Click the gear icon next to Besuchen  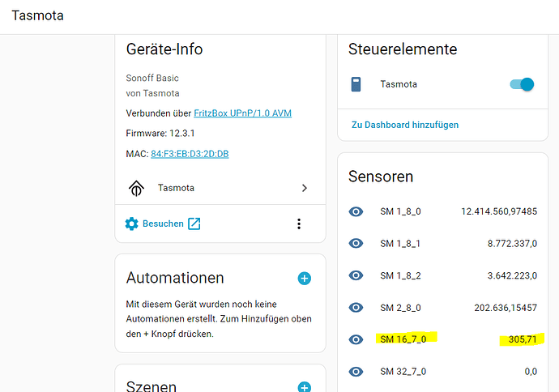[131, 224]
